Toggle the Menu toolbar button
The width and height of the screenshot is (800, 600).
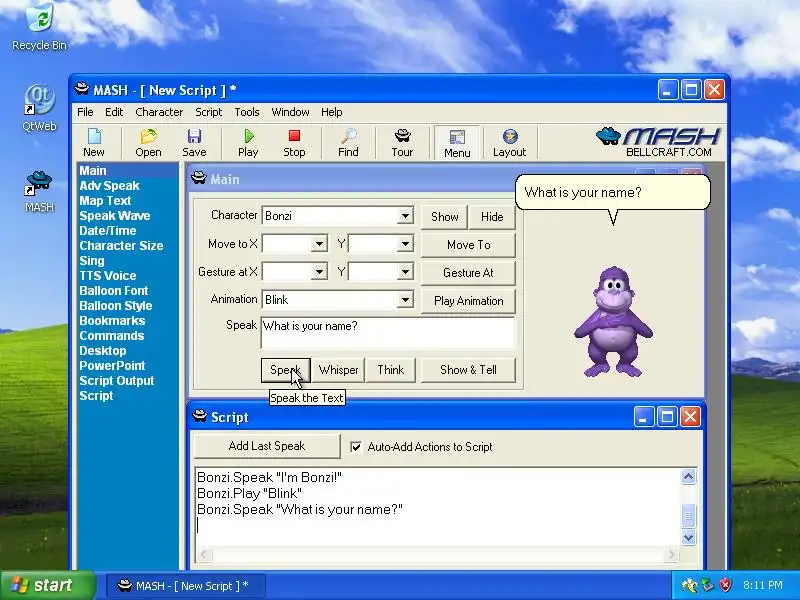pos(457,143)
